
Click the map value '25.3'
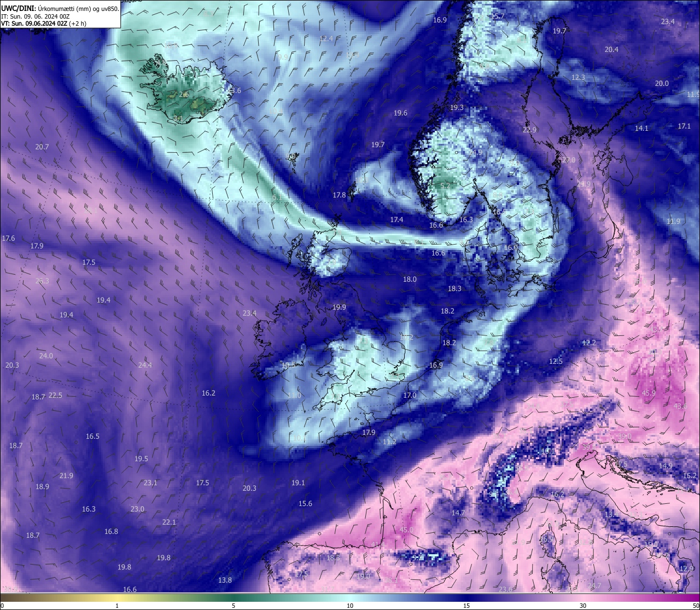tap(42, 281)
